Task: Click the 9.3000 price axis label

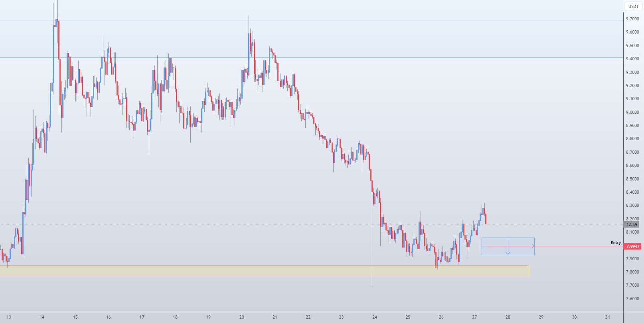Action: 632,72
